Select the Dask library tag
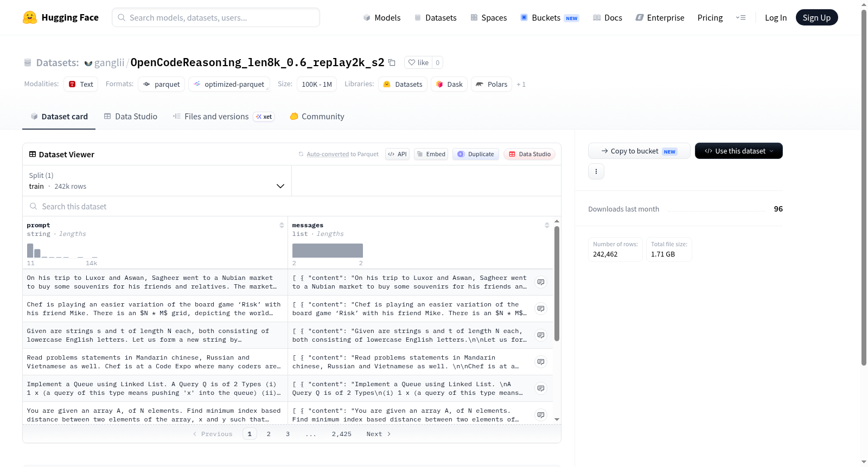Screen dimensions: 868x467 [449, 84]
